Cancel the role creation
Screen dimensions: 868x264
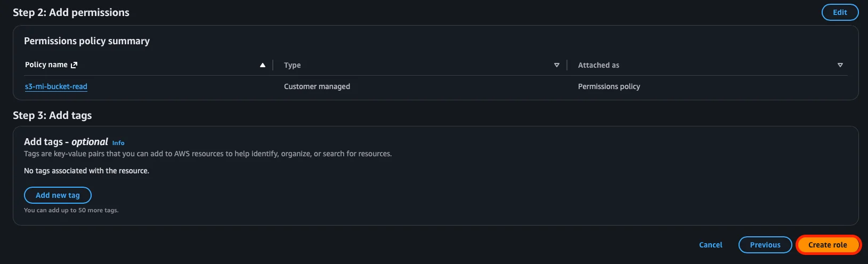(x=710, y=245)
